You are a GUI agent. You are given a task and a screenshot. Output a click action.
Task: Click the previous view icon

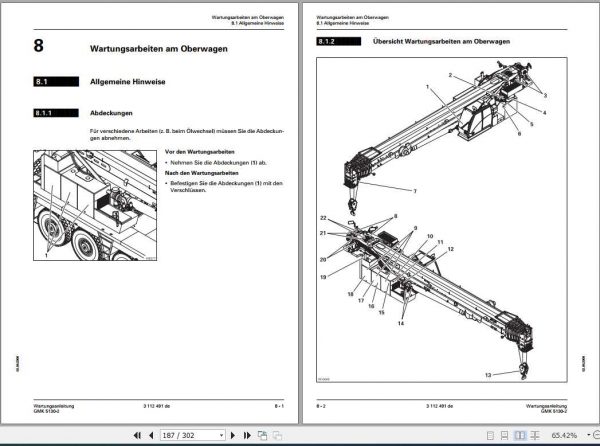(262, 435)
